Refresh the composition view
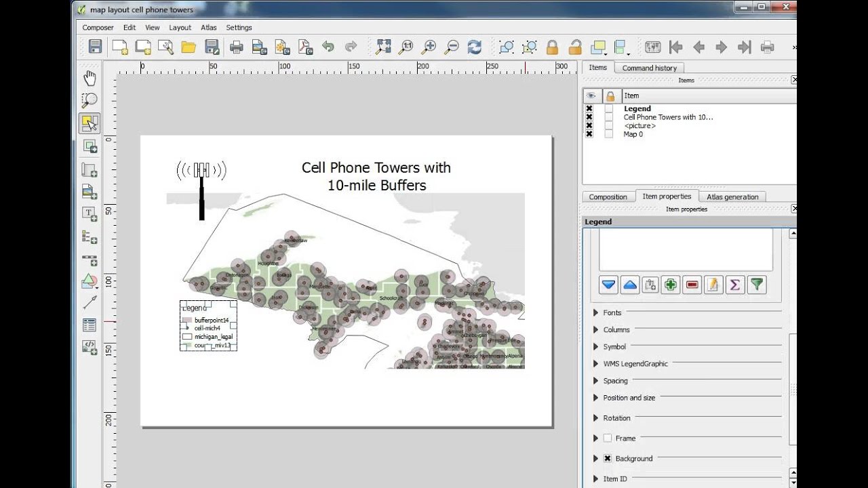Viewport: 868px width, 488px height. click(475, 47)
